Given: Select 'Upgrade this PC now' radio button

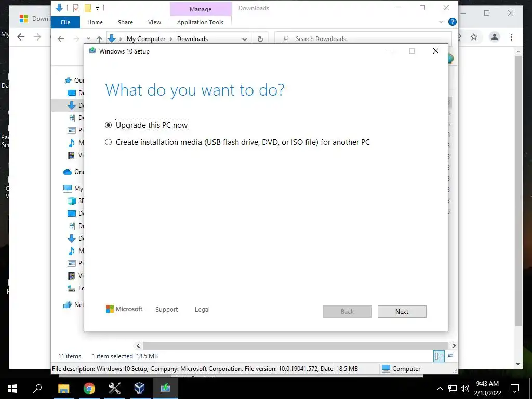Looking at the screenshot, I should (108, 125).
